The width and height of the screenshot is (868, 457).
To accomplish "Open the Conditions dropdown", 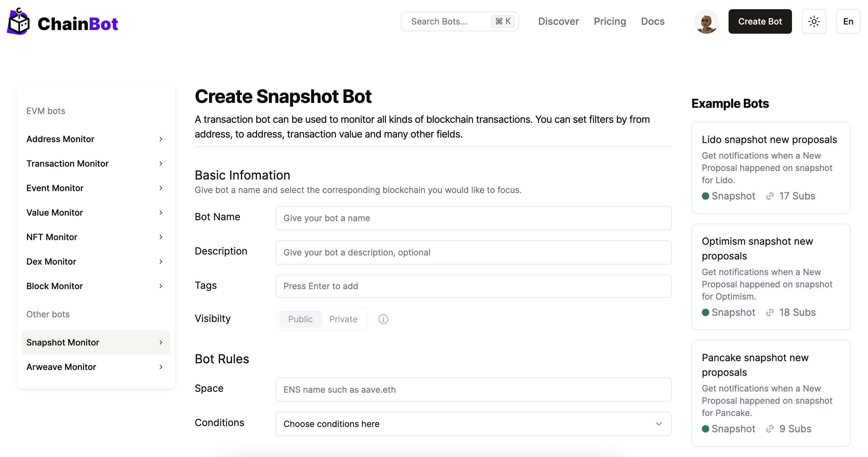I will (x=473, y=424).
